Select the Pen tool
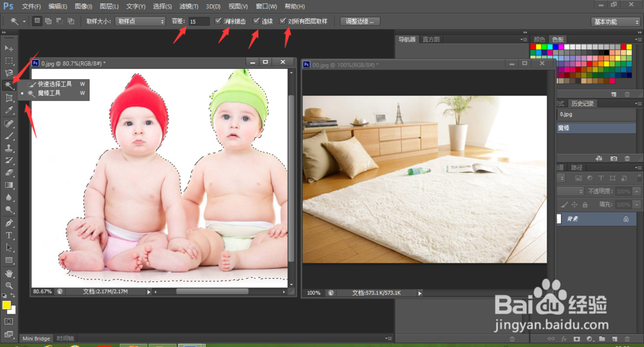Image resolution: width=644 pixels, height=347 pixels. tap(8, 223)
